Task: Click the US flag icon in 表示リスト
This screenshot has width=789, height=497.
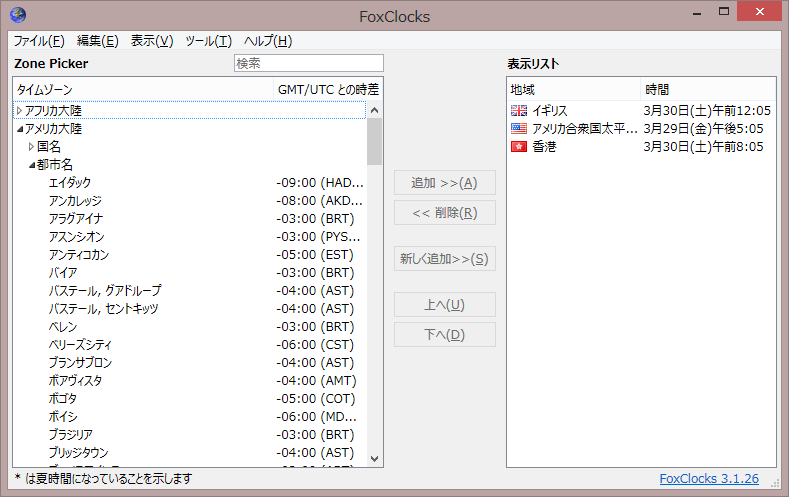Action: coord(518,129)
